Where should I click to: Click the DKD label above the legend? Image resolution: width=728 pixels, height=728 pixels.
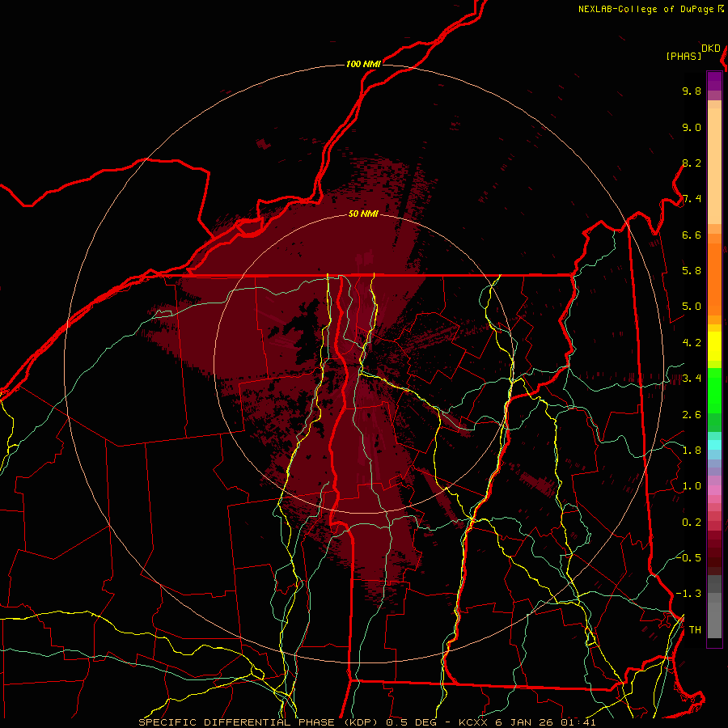pyautogui.click(x=711, y=49)
